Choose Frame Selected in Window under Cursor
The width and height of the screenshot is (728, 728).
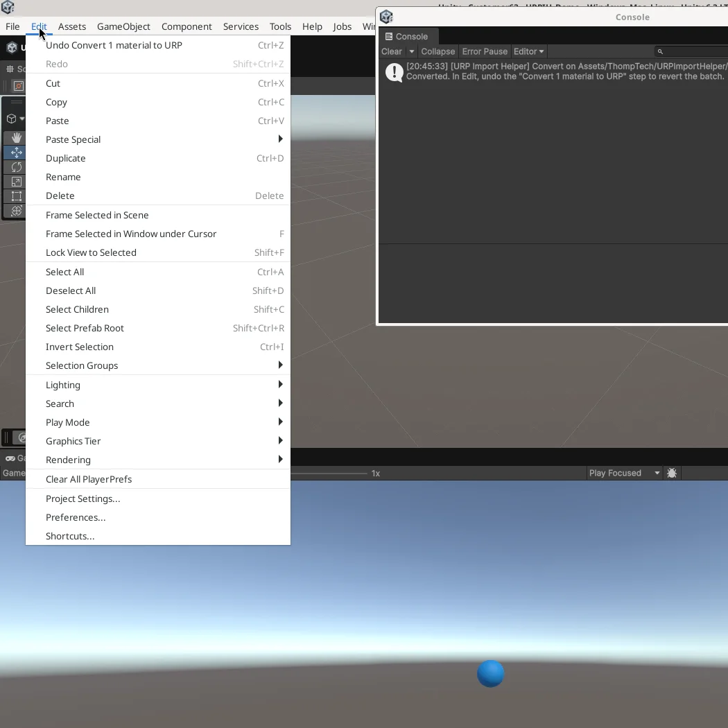pos(158,234)
